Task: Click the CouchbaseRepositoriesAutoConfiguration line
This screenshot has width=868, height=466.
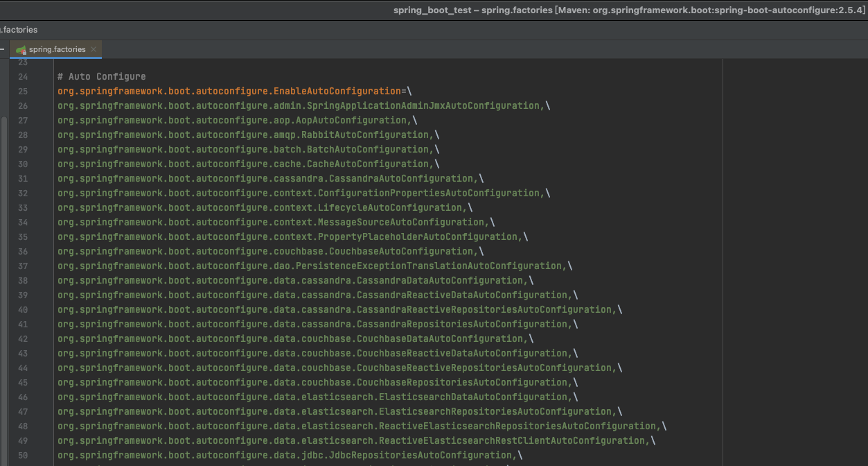Action: pos(318,382)
